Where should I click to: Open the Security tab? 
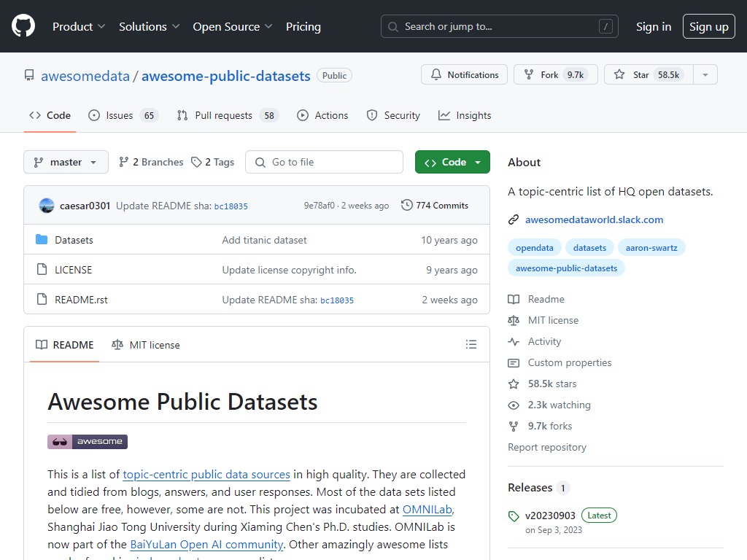[393, 115]
